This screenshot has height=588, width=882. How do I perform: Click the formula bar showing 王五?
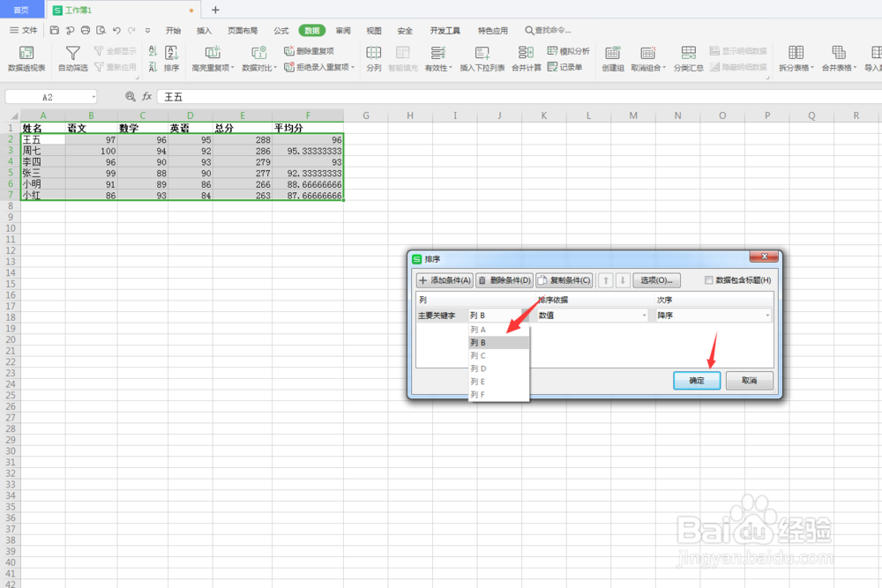(x=518, y=97)
